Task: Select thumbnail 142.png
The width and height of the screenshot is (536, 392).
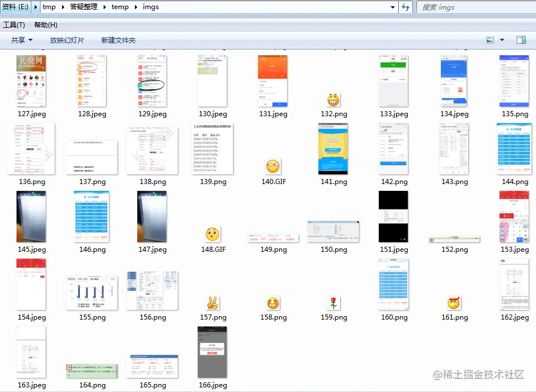Action: tap(394, 149)
